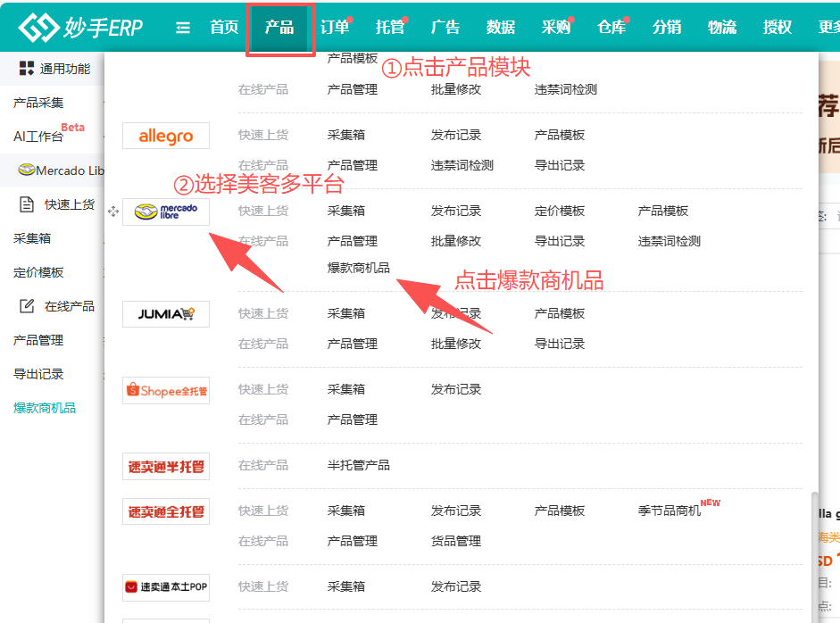Select the Mercado Libre platform logo
The height and width of the screenshot is (623, 840).
(165, 212)
